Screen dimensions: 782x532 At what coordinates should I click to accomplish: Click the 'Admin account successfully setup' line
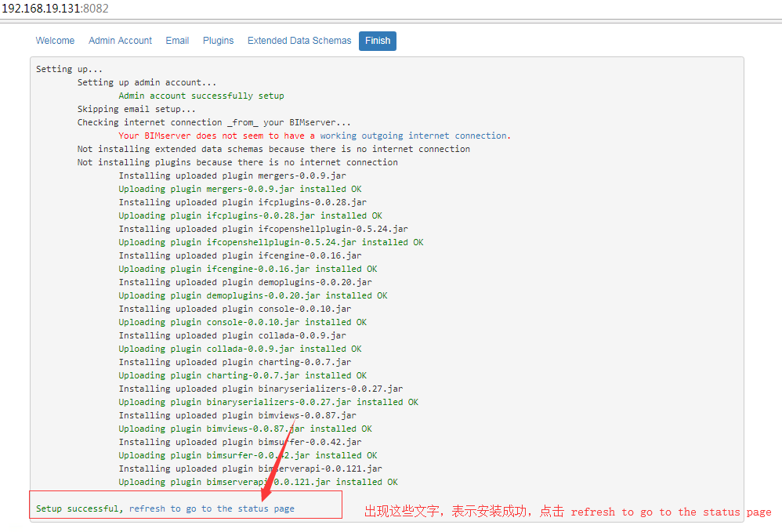click(201, 96)
